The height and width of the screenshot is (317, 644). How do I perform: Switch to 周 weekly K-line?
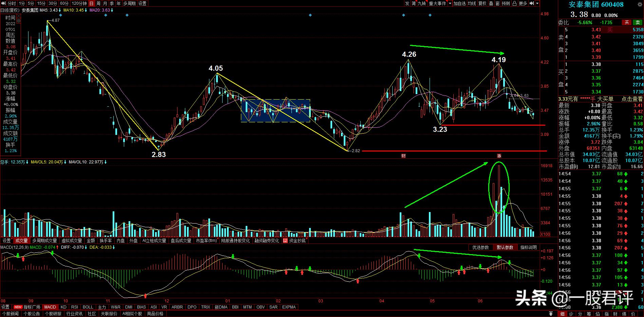point(98,3)
